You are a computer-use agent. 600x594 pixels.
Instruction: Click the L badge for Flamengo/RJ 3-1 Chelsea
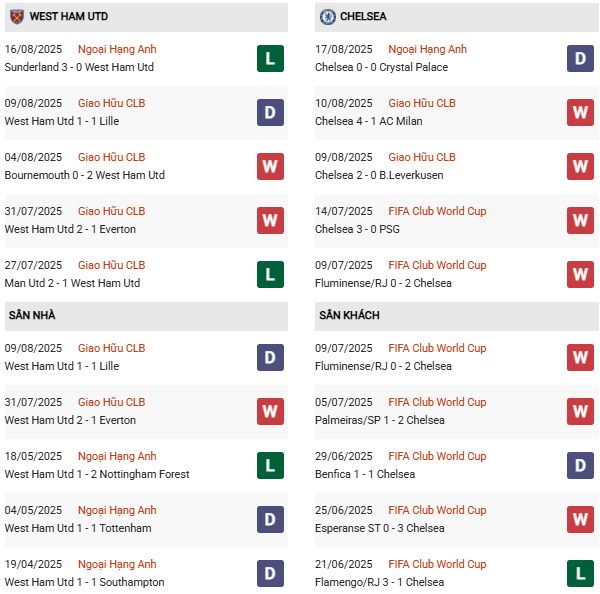[x=580, y=573]
